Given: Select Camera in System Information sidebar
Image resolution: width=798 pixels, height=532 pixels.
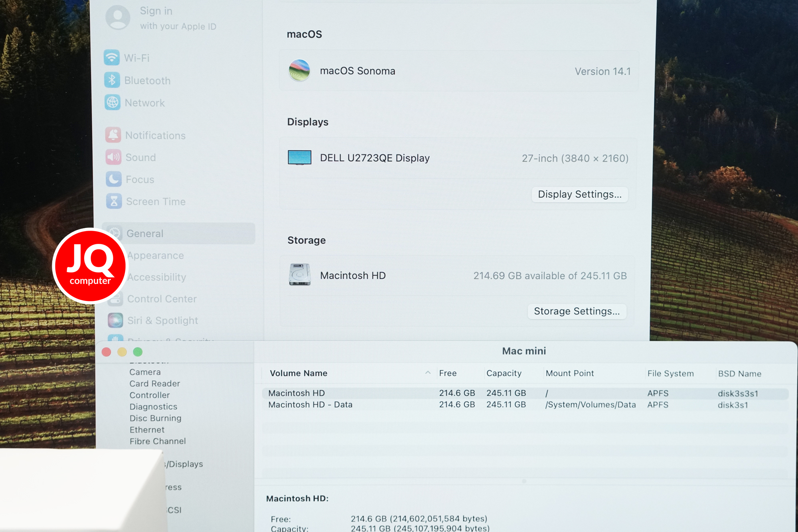Looking at the screenshot, I should tap(145, 372).
